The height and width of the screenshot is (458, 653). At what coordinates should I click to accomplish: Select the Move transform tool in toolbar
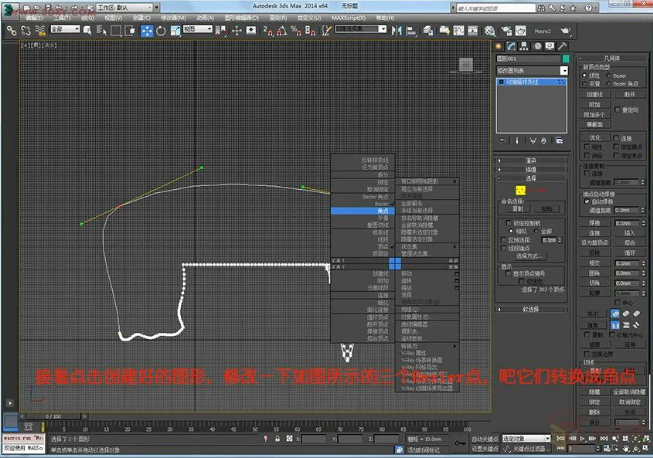[x=148, y=31]
